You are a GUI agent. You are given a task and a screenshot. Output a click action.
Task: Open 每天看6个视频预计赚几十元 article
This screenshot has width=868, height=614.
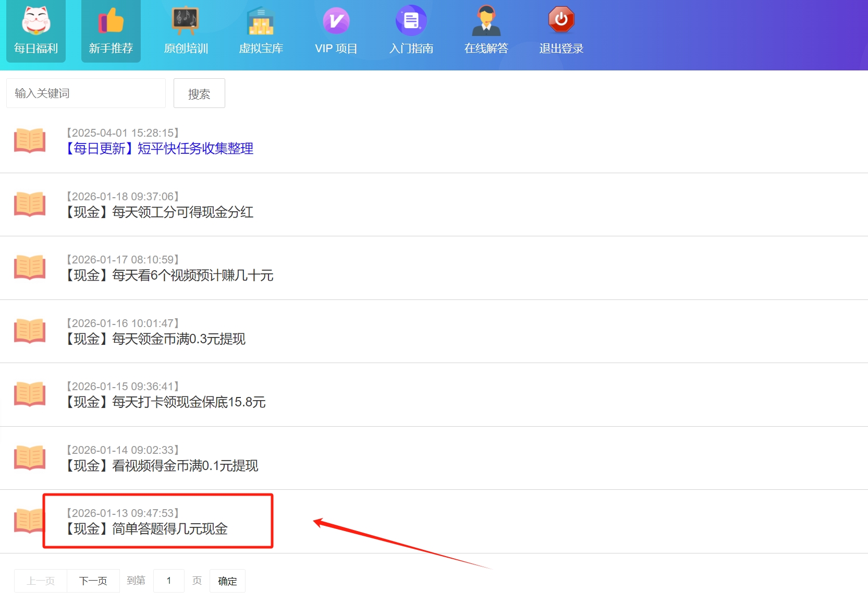169,275
